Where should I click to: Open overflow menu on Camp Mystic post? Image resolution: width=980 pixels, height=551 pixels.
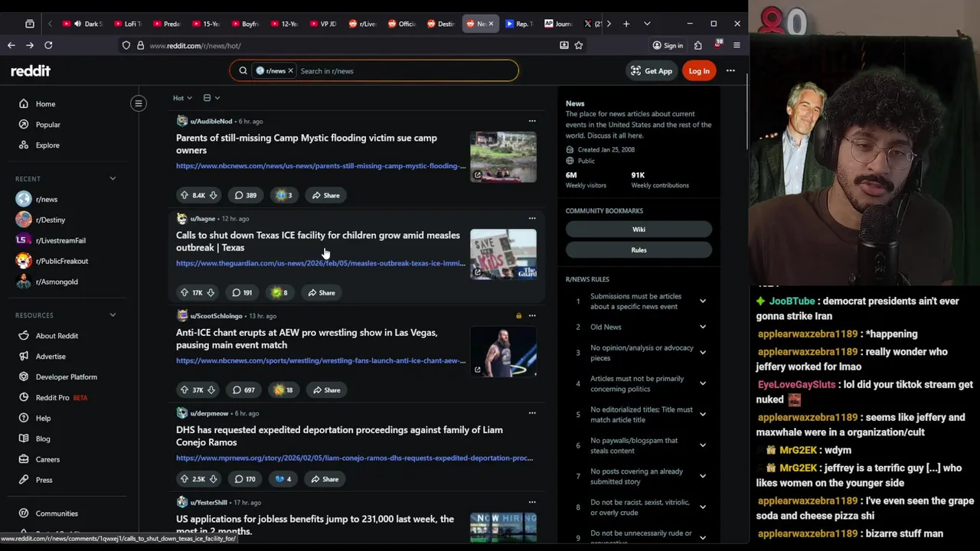tap(532, 121)
